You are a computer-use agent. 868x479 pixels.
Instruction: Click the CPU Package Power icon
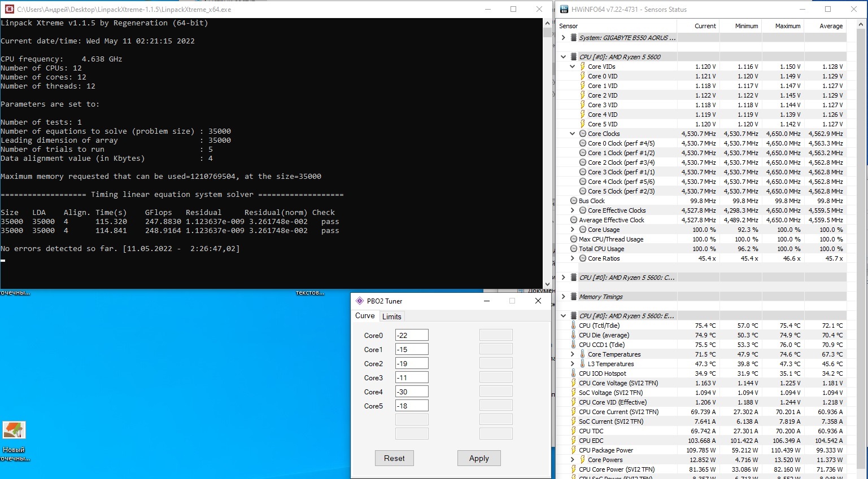pos(574,450)
